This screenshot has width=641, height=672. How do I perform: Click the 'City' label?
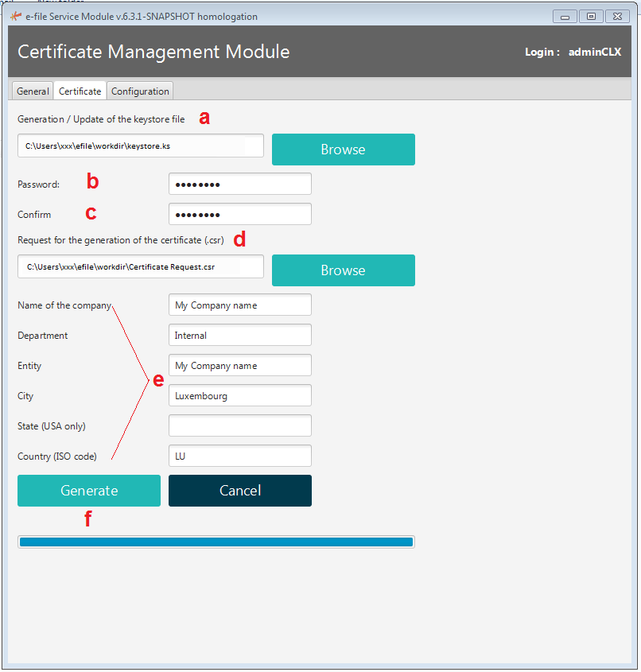25,396
